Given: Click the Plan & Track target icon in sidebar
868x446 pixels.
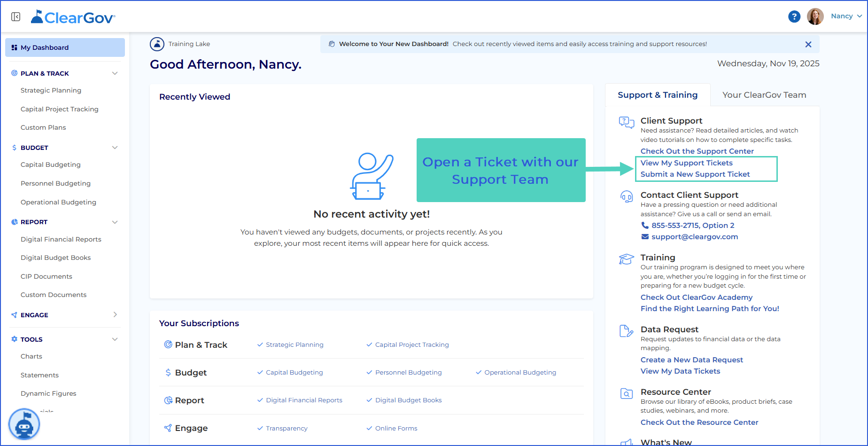Looking at the screenshot, I should (15, 73).
